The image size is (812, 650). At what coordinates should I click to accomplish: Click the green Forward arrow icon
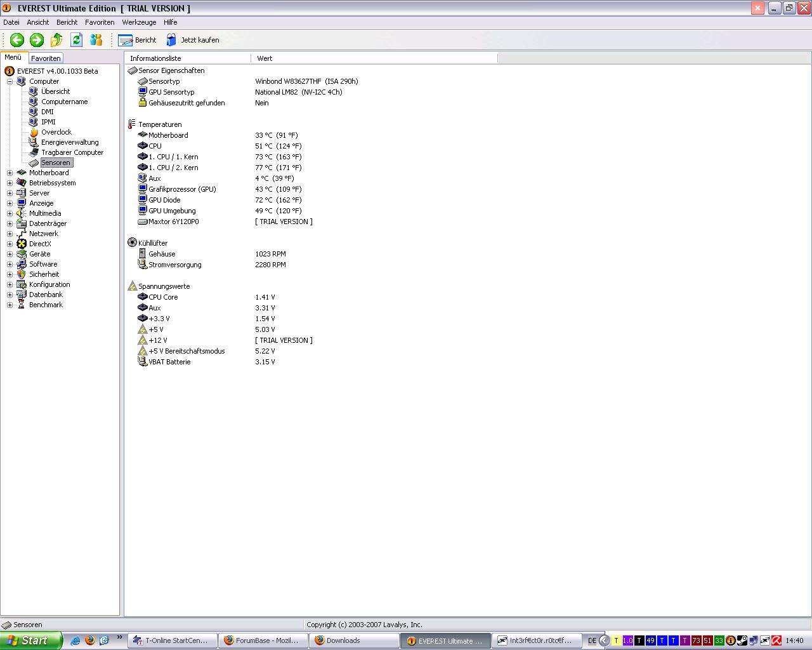tap(37, 40)
